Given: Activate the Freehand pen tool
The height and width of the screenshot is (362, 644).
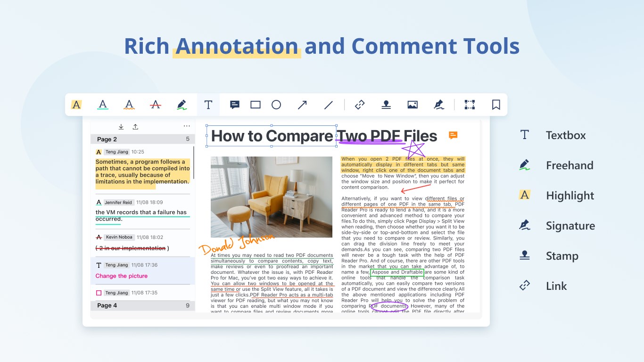Looking at the screenshot, I should [x=182, y=105].
